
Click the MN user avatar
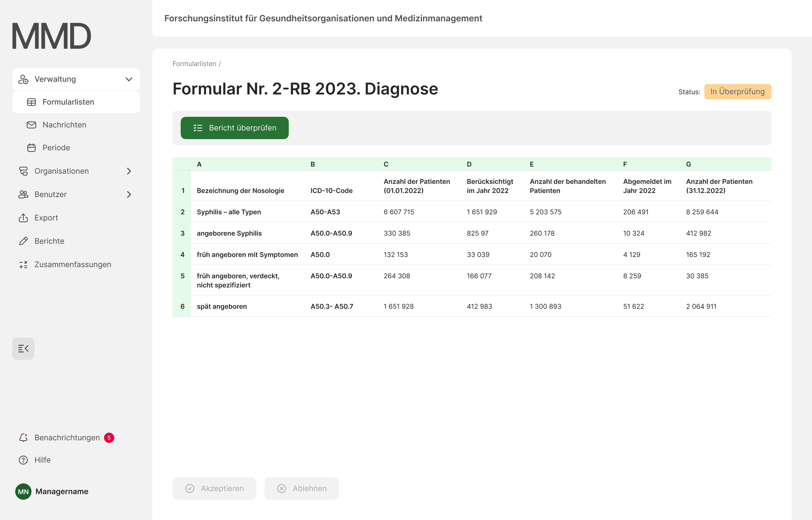click(23, 491)
